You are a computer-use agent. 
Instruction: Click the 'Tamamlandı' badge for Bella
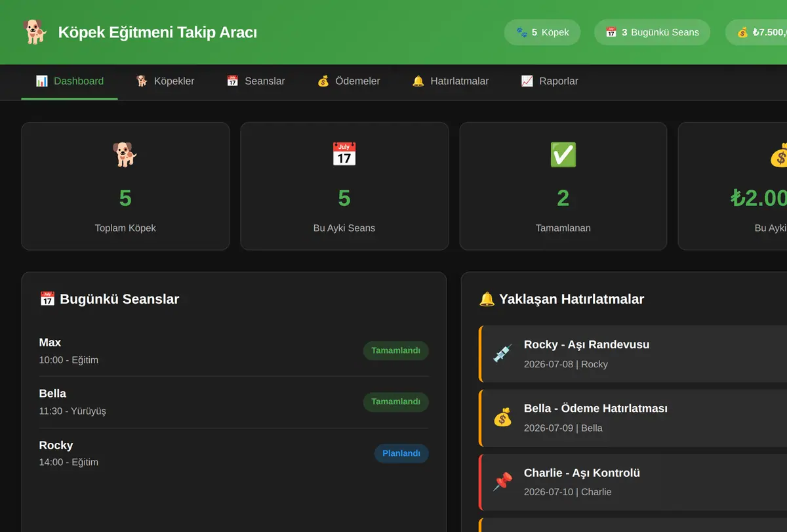pos(395,401)
